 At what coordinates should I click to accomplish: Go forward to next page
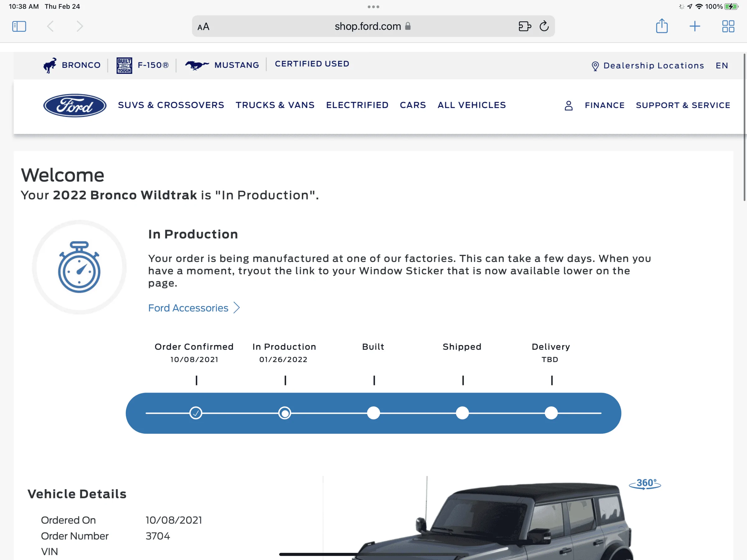(x=80, y=26)
